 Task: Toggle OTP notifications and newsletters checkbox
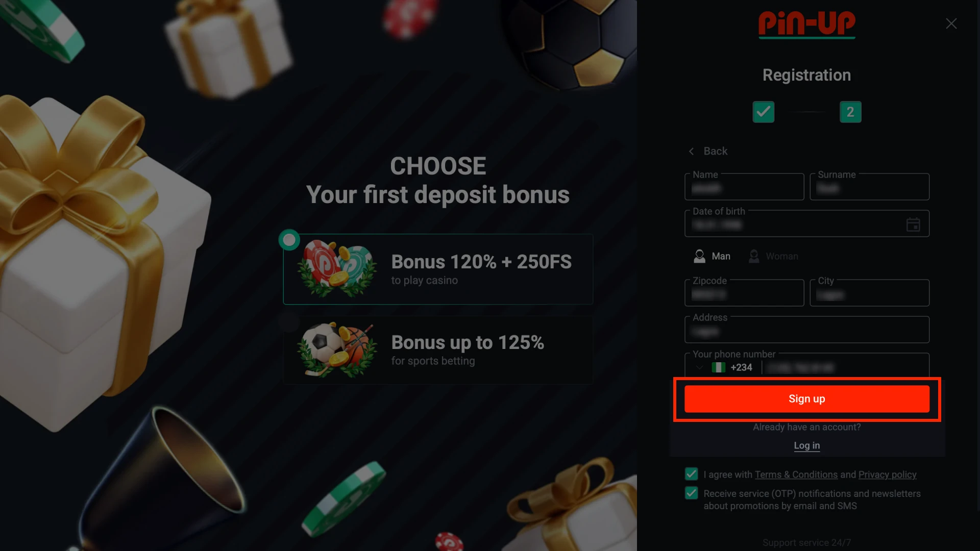(692, 493)
